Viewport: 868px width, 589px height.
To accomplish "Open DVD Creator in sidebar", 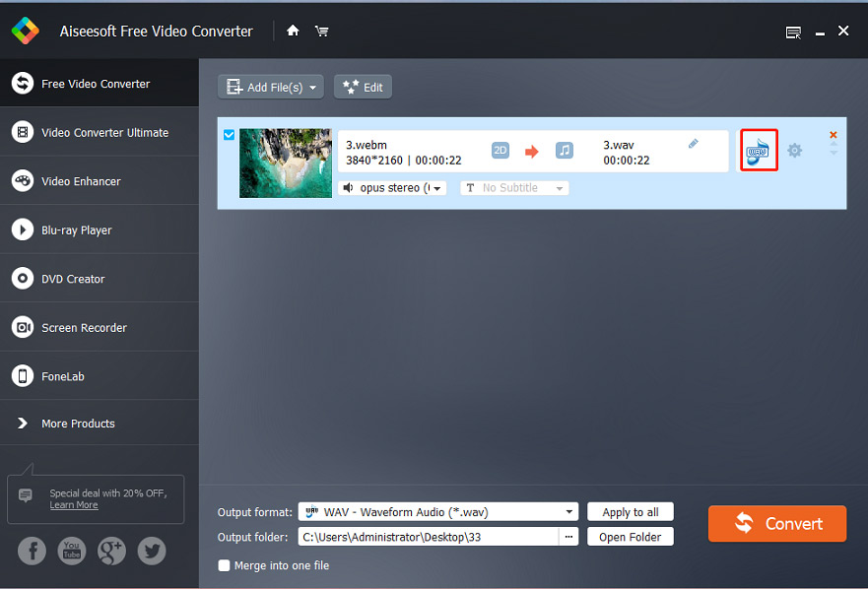I will coord(100,279).
